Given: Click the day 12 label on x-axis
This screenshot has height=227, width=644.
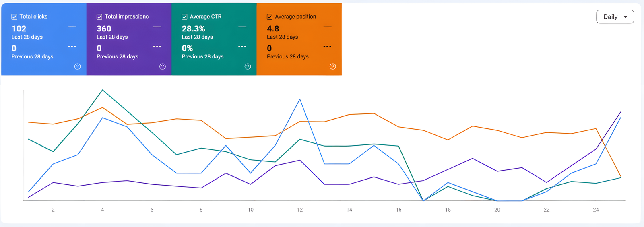Looking at the screenshot, I should (x=300, y=210).
